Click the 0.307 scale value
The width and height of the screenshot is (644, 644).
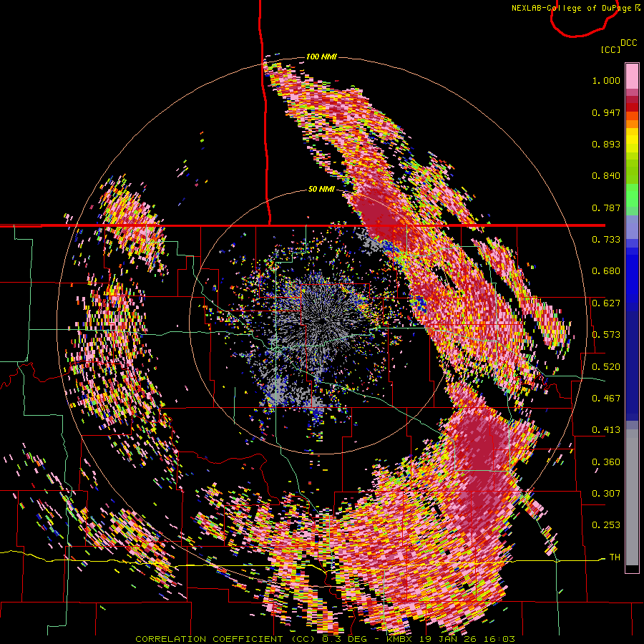606,494
